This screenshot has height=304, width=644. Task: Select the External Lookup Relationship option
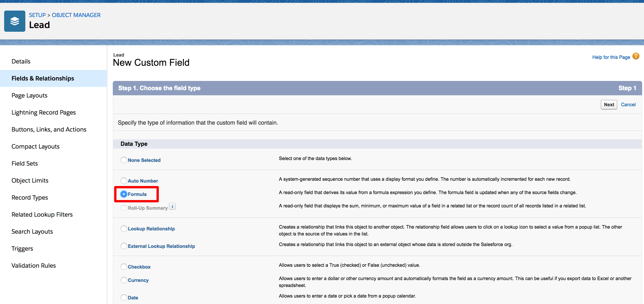tap(124, 246)
